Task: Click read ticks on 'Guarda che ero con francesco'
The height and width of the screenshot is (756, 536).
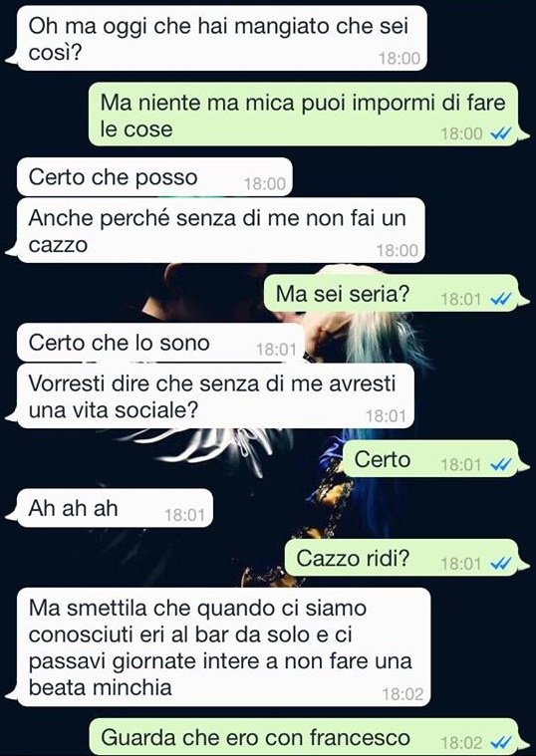Action: (501, 743)
